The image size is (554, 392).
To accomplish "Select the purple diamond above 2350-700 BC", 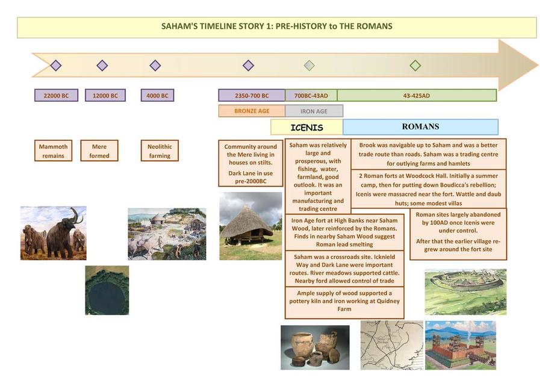I will point(248,65).
